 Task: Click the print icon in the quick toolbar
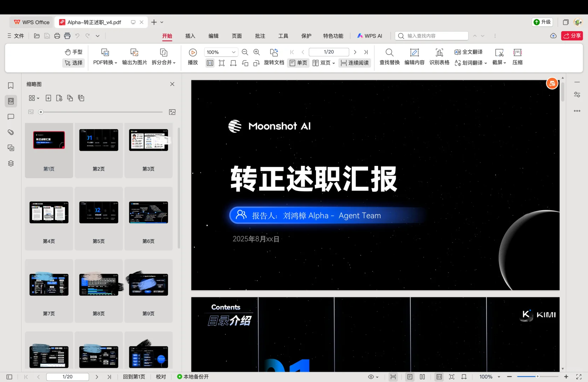pyautogui.click(x=57, y=36)
